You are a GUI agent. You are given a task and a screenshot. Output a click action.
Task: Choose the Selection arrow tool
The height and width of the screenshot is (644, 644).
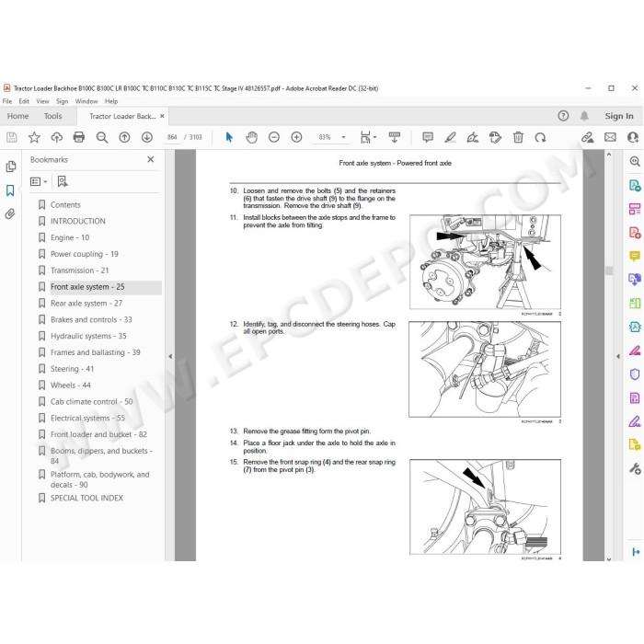point(229,137)
